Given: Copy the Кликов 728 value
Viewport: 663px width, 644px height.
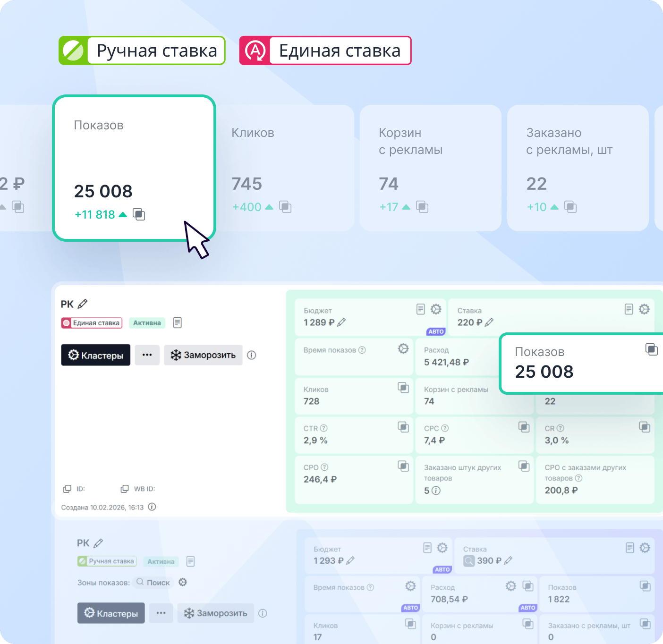Looking at the screenshot, I should (403, 388).
